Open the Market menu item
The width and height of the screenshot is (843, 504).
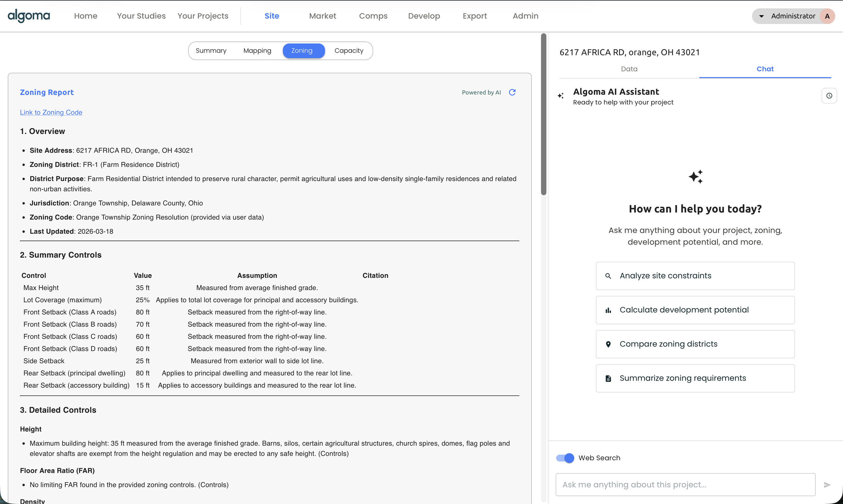[322, 16]
